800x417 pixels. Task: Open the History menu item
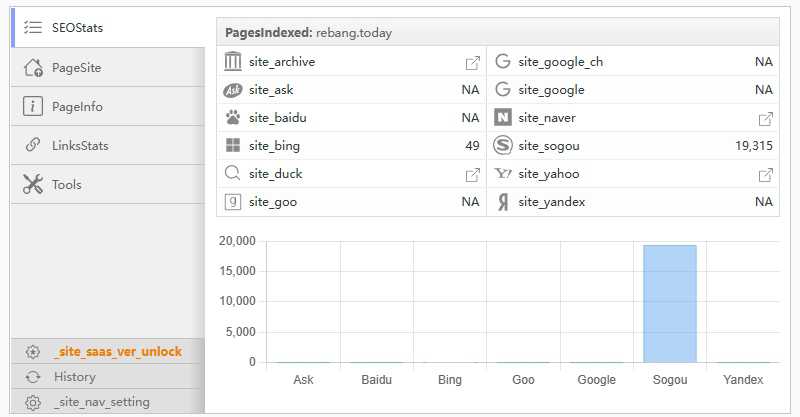pyautogui.click(x=75, y=377)
